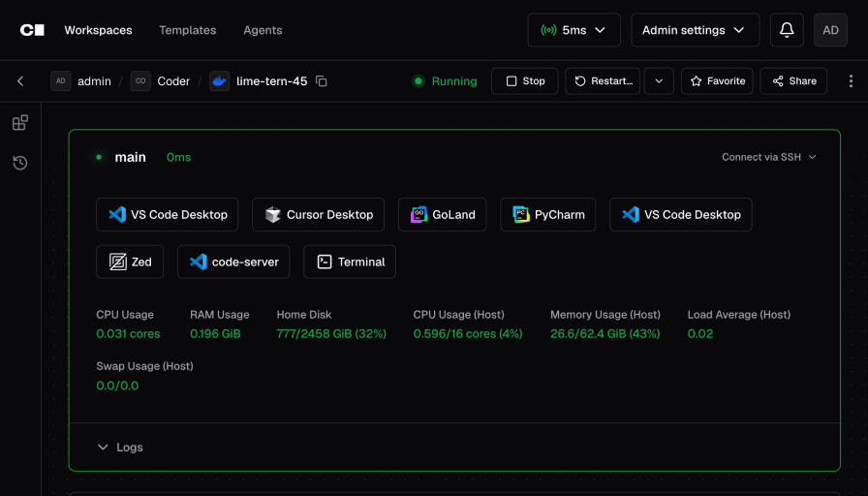Open code-server
The height and width of the screenshot is (496, 868).
tap(233, 262)
